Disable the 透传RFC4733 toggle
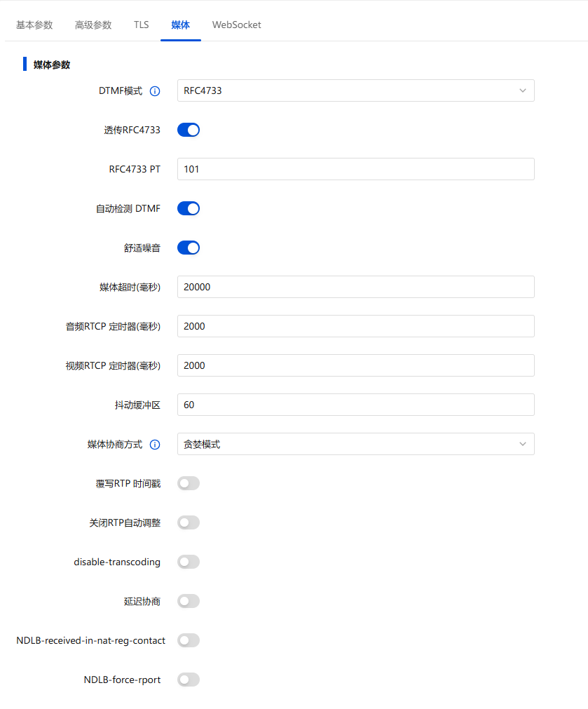The image size is (588, 709). (188, 130)
